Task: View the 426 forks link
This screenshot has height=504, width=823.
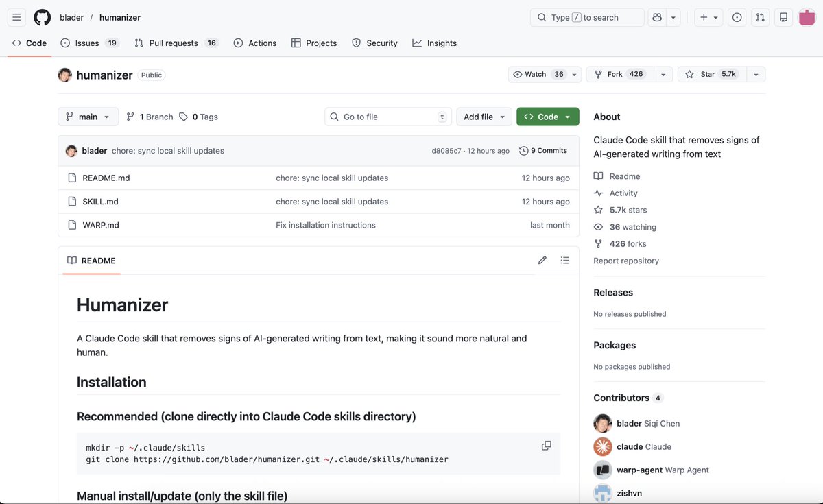Action: pyautogui.click(x=620, y=243)
